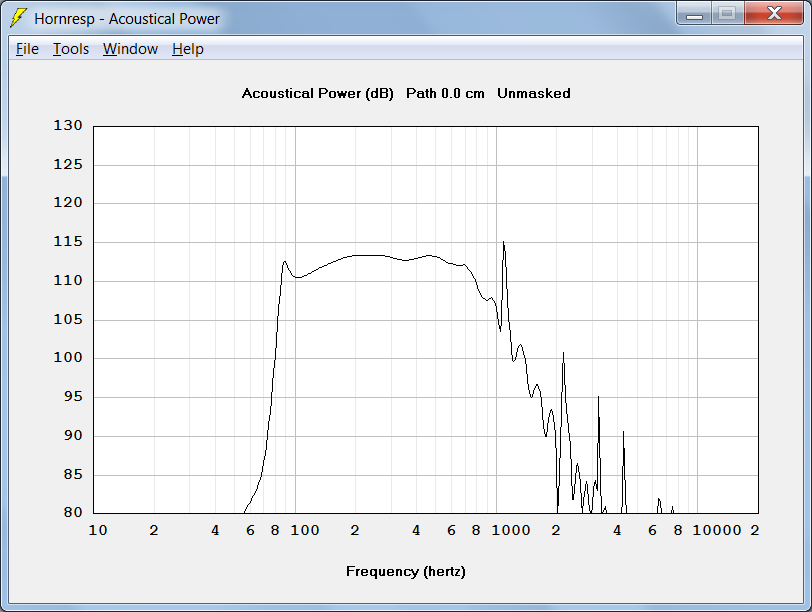Click the 100 y-axis value
This screenshot has width=812, height=612.
(68, 357)
